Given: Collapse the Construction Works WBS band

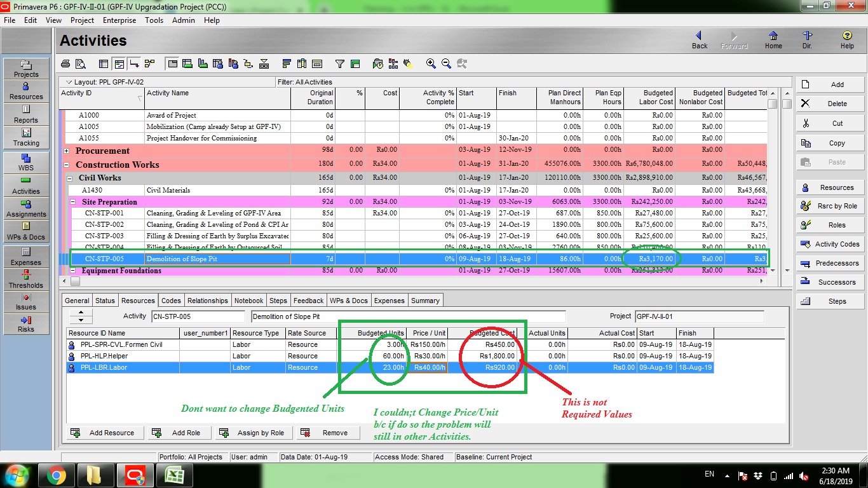Looking at the screenshot, I should (67, 165).
